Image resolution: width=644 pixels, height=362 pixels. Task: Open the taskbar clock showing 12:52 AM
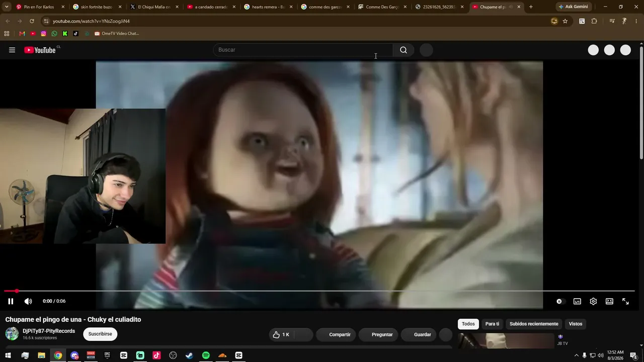coord(615,355)
